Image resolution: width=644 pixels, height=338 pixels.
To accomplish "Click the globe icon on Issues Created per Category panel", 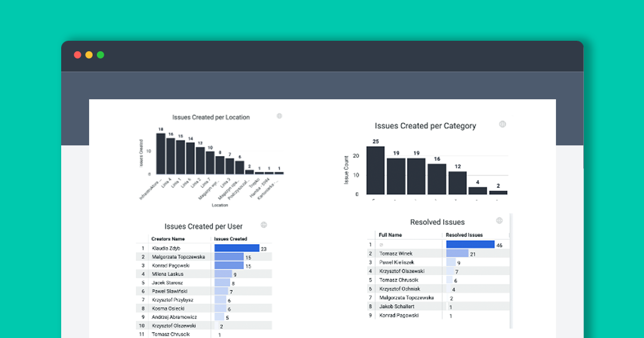I will [x=502, y=123].
